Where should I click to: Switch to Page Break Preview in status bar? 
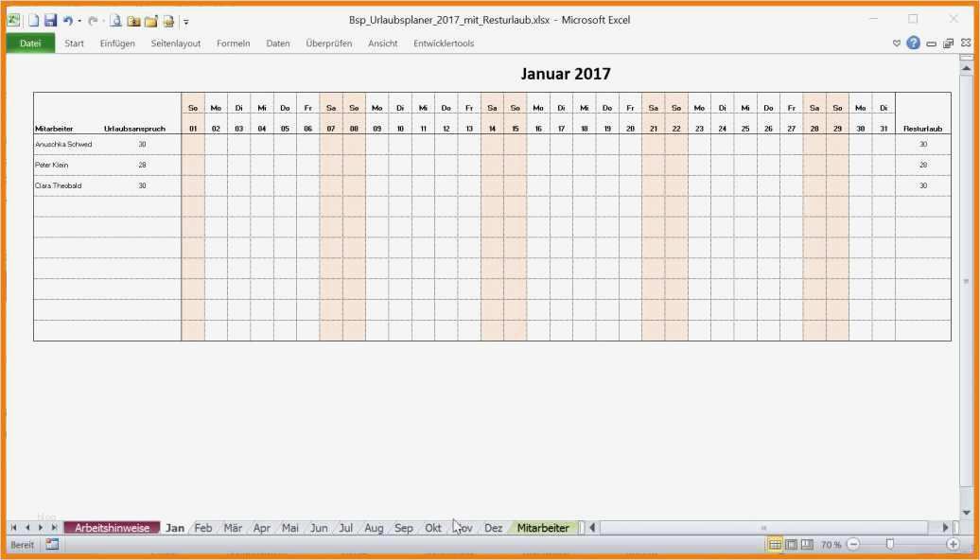tap(808, 544)
